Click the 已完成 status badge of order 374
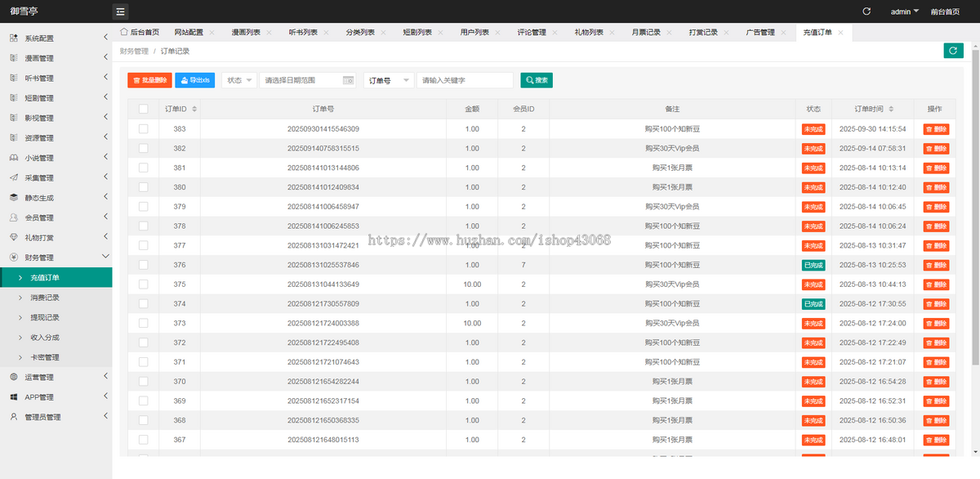The image size is (980, 479). tap(813, 304)
